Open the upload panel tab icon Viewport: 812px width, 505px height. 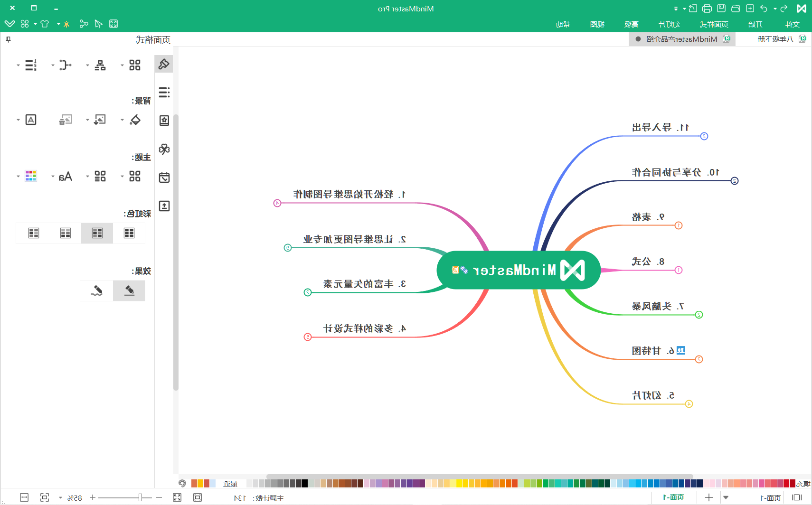pos(164,206)
